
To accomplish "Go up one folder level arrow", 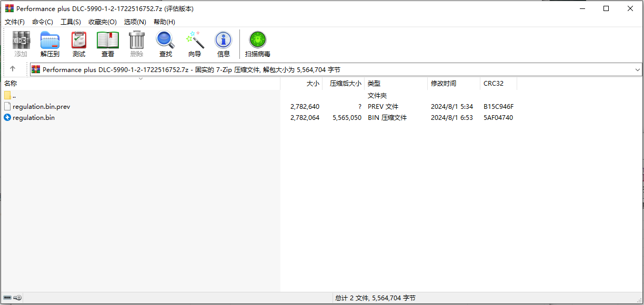I will [x=13, y=69].
